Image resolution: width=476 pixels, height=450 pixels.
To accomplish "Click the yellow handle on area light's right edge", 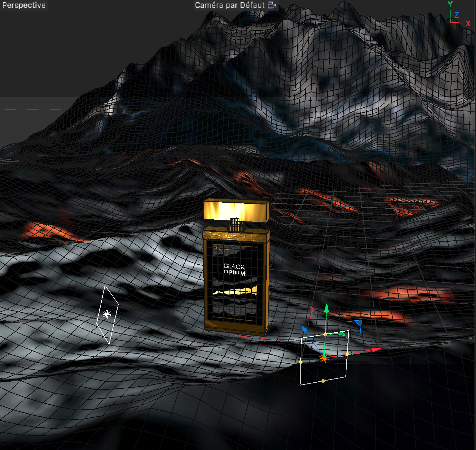I will point(347,354).
